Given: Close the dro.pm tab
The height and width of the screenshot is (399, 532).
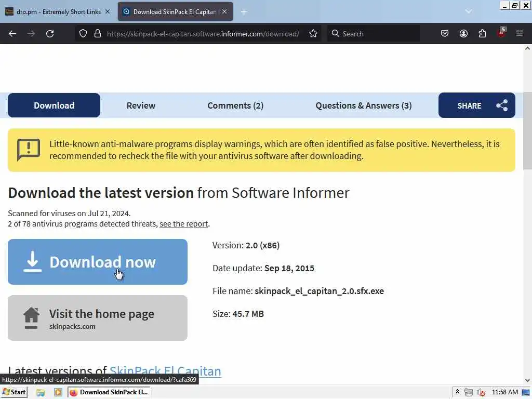Looking at the screenshot, I should point(108,11).
